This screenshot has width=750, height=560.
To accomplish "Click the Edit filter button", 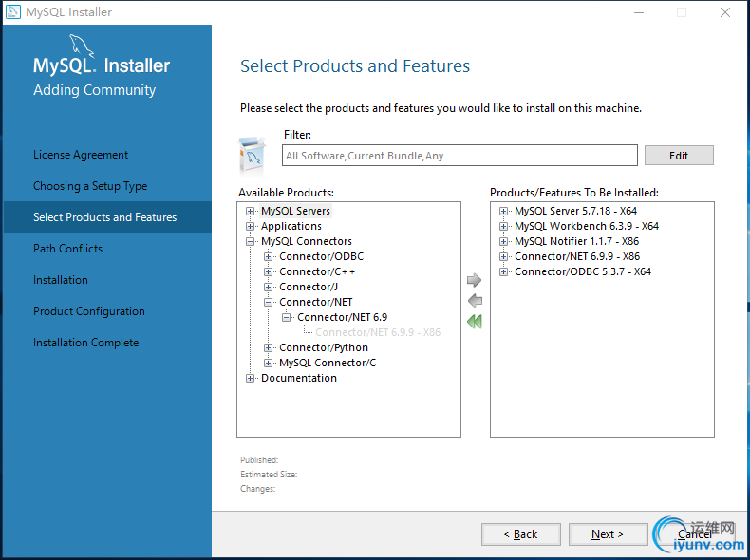I will click(679, 156).
